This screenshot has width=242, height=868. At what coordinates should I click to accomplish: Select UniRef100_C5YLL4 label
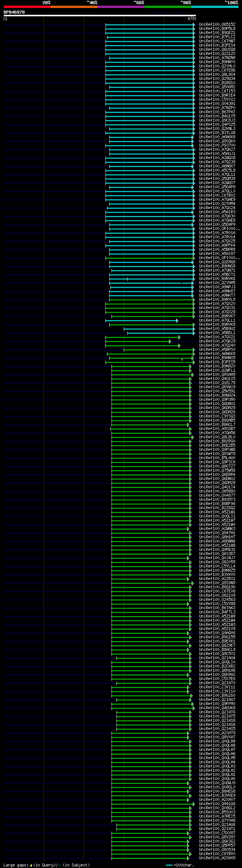coord(217,566)
